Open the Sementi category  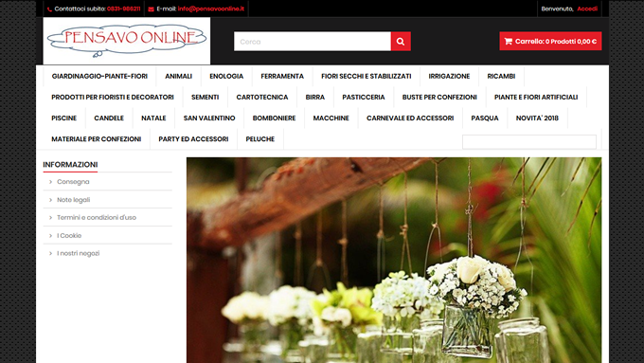click(205, 97)
